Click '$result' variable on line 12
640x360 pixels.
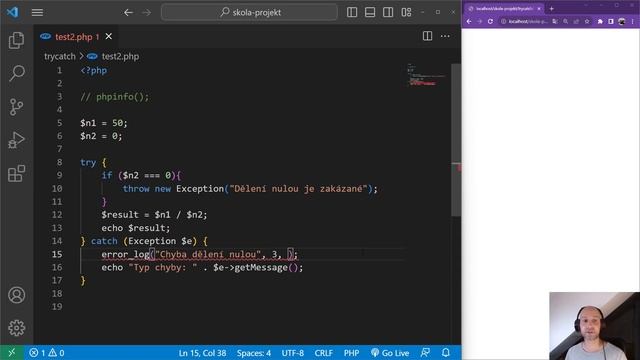pyautogui.click(x=120, y=215)
